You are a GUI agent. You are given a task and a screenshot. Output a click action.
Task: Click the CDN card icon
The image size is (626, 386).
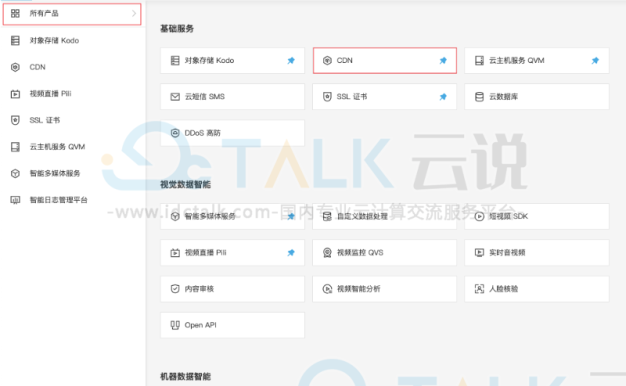coord(327,61)
